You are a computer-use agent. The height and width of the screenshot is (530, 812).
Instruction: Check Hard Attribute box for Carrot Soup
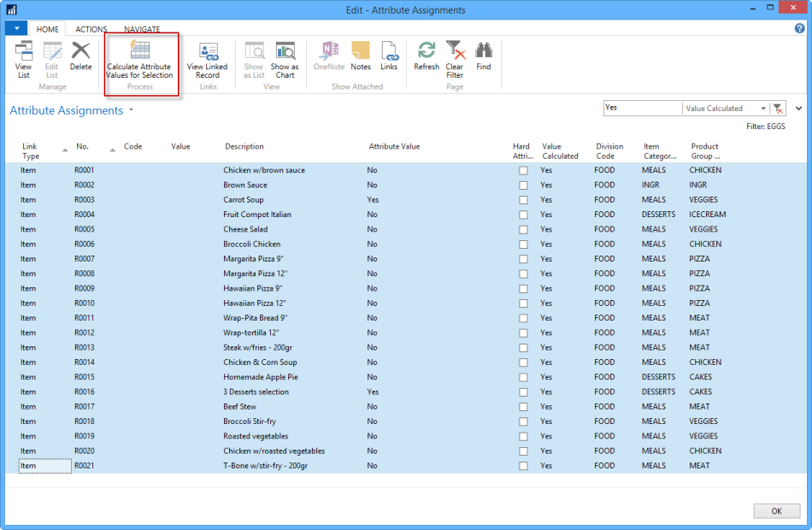pyautogui.click(x=523, y=200)
